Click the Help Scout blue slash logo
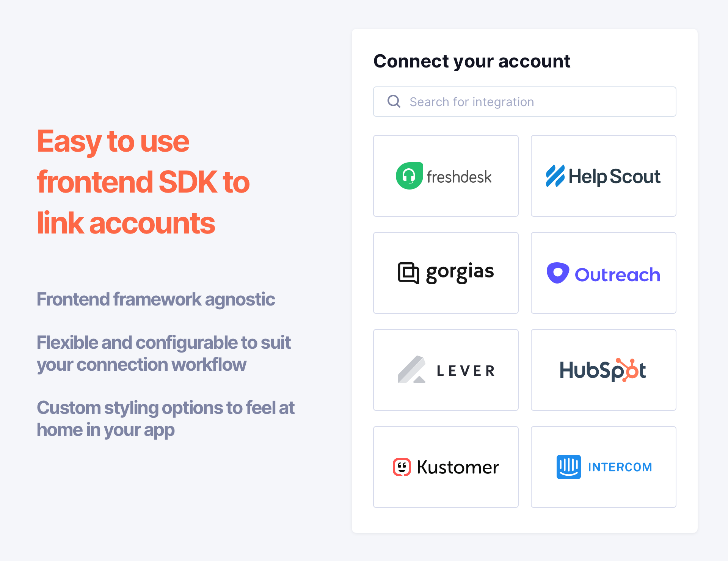This screenshot has width=728, height=561. coord(555,176)
